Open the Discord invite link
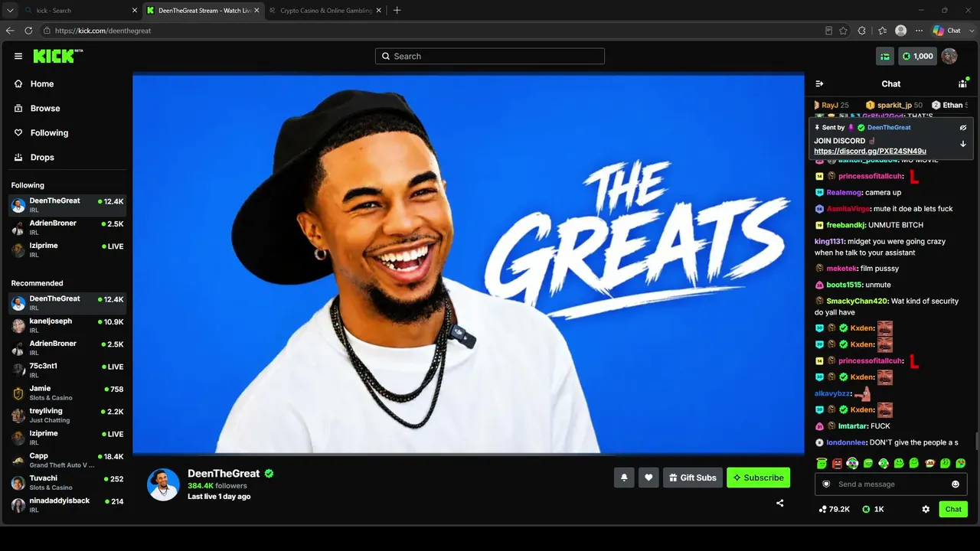 coord(870,152)
